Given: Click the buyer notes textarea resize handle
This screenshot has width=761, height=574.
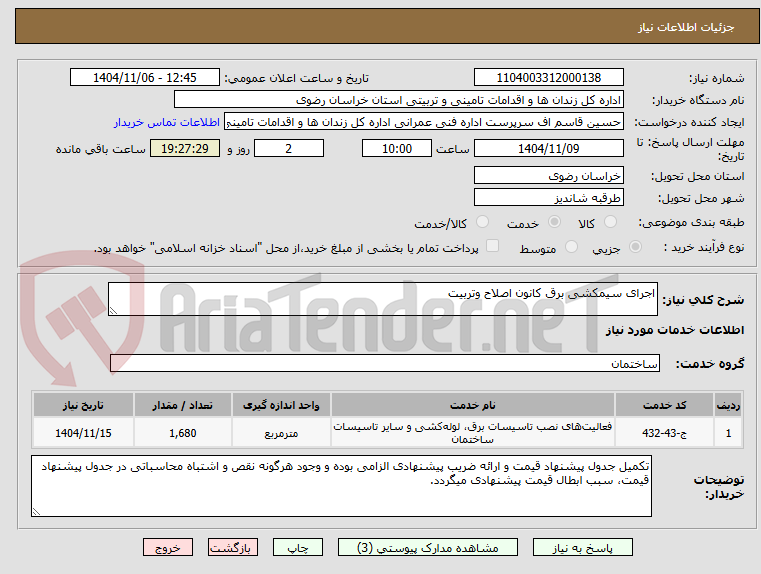Looking at the screenshot, I should coord(36,511).
